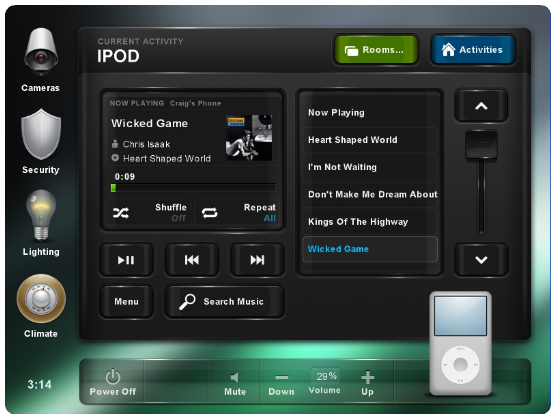Screen dimensions: 556x419
Task: Click the Activities blue button
Action: [x=473, y=50]
